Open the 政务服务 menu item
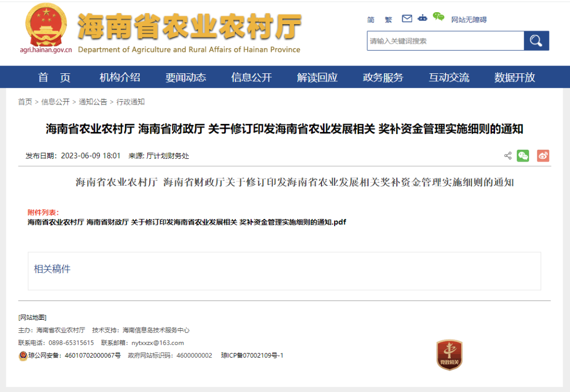Viewport: 570px width, 392px height. pyautogui.click(x=383, y=78)
